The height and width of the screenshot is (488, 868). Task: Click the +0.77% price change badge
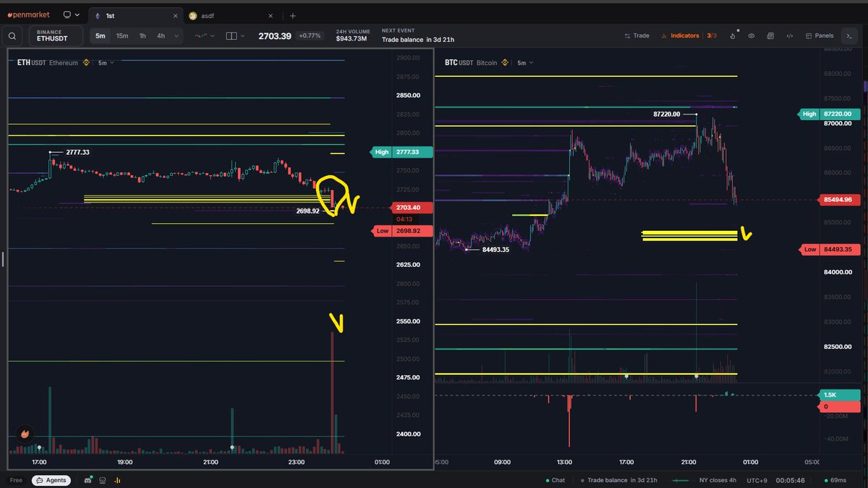311,35
